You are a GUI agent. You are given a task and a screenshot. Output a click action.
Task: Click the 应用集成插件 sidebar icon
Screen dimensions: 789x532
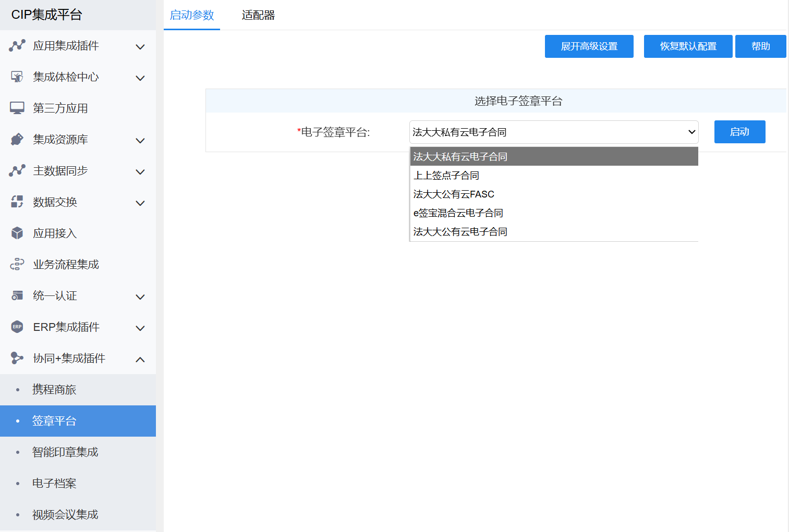pyautogui.click(x=17, y=46)
